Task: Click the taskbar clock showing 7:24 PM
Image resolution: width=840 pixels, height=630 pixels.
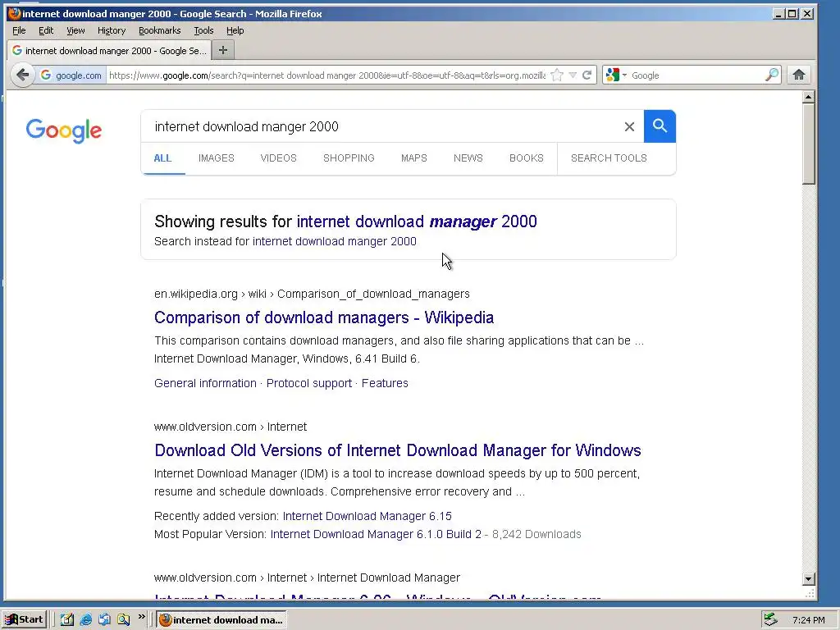Action: [808, 620]
